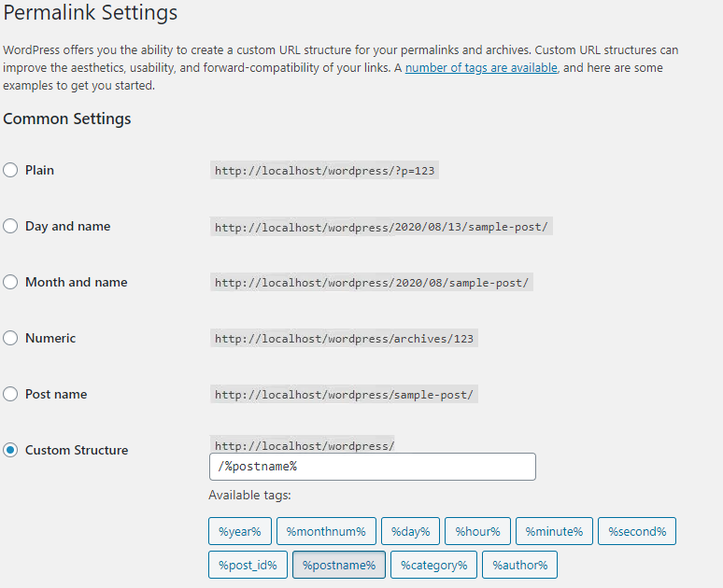Select Month and name radio button
723x588 pixels.
(10, 282)
